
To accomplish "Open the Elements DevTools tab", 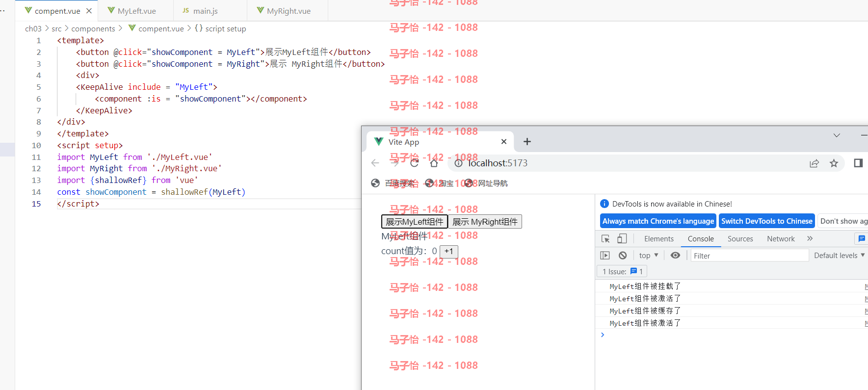I will click(x=659, y=239).
